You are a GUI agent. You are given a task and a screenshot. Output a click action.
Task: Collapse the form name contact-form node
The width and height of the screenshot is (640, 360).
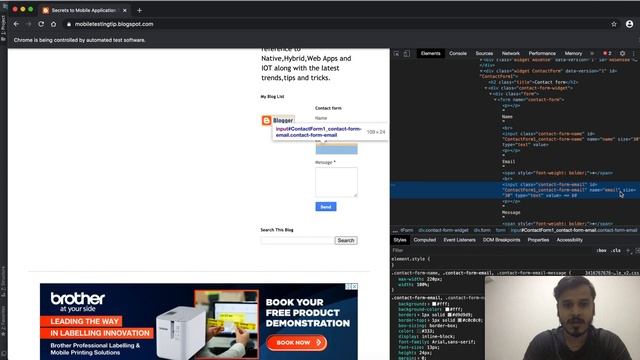[x=496, y=99]
